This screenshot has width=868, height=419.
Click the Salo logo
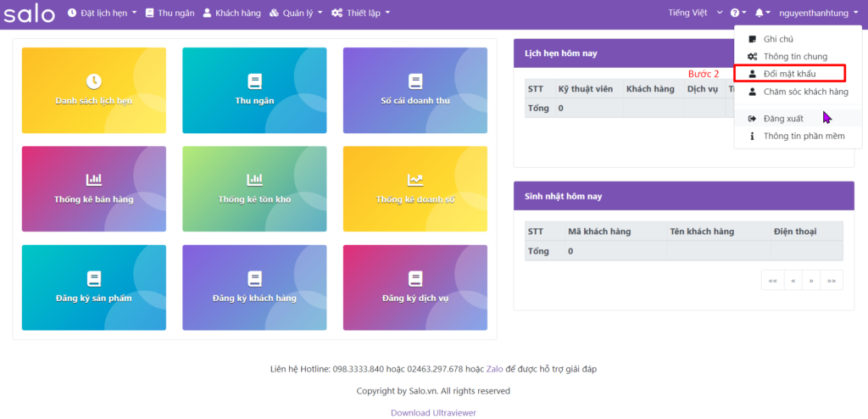[x=30, y=14]
